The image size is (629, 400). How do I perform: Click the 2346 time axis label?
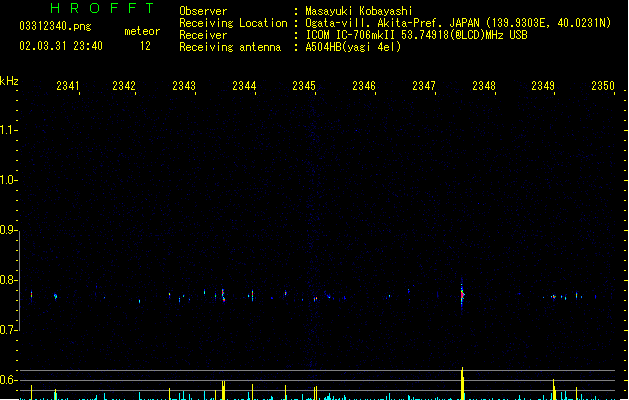[x=364, y=86]
